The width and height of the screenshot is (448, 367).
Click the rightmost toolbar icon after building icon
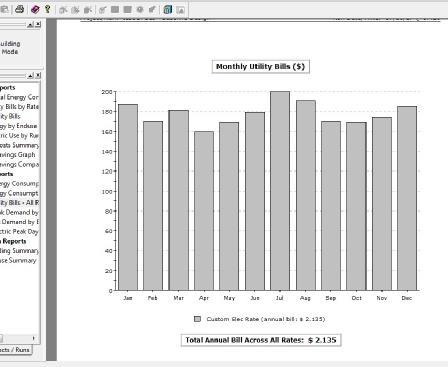(180, 10)
